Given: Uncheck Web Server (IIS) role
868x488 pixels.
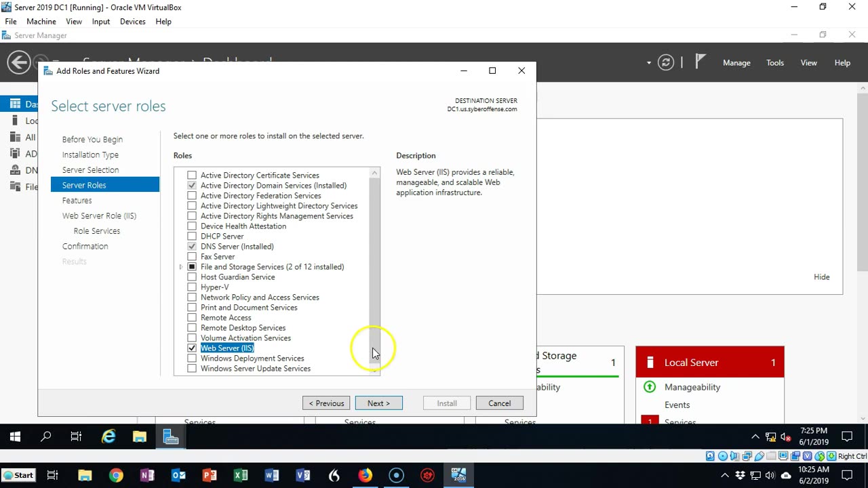Looking at the screenshot, I should 192,348.
